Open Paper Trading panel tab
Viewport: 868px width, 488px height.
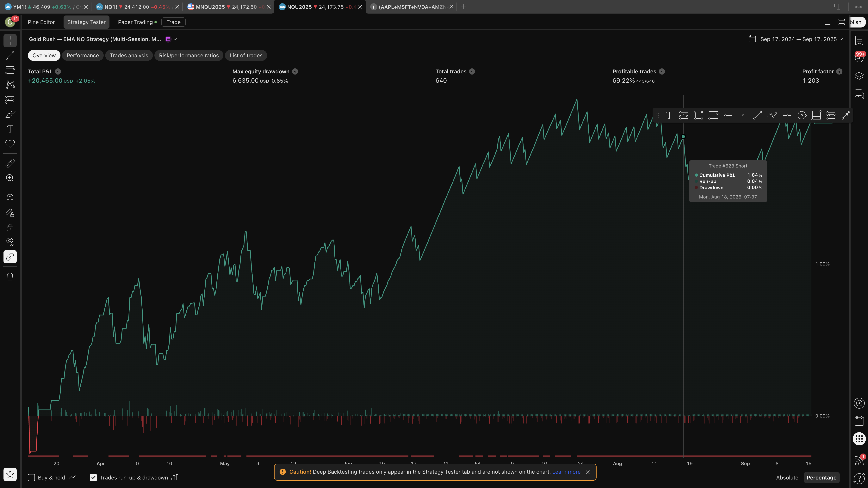[137, 22]
